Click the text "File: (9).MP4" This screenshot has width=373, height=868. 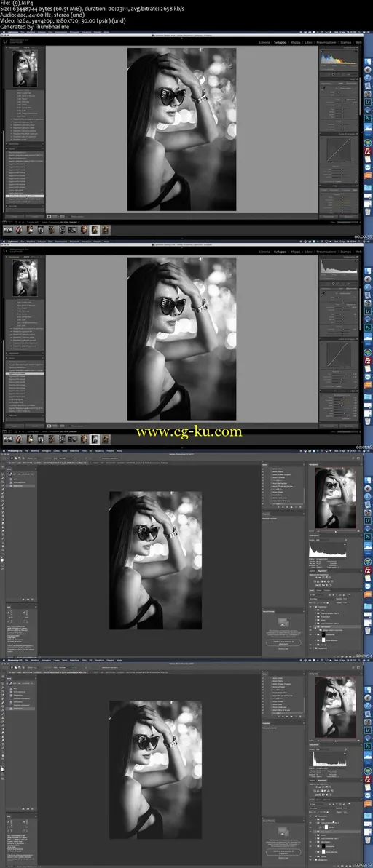(16, 4)
